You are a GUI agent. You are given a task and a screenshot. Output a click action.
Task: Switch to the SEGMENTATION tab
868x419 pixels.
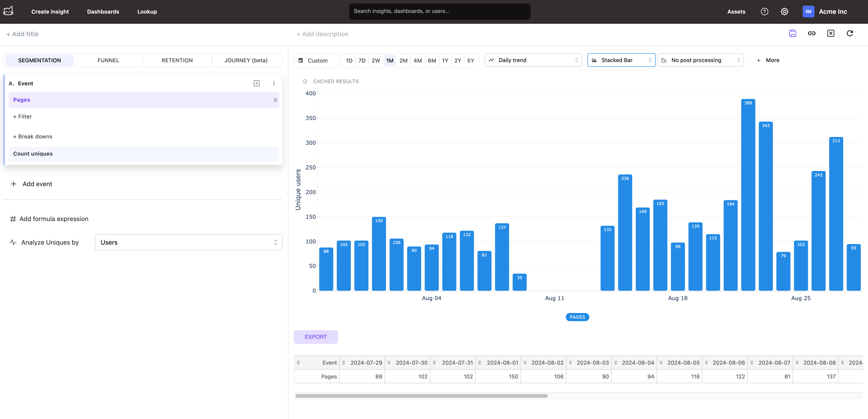tap(39, 60)
